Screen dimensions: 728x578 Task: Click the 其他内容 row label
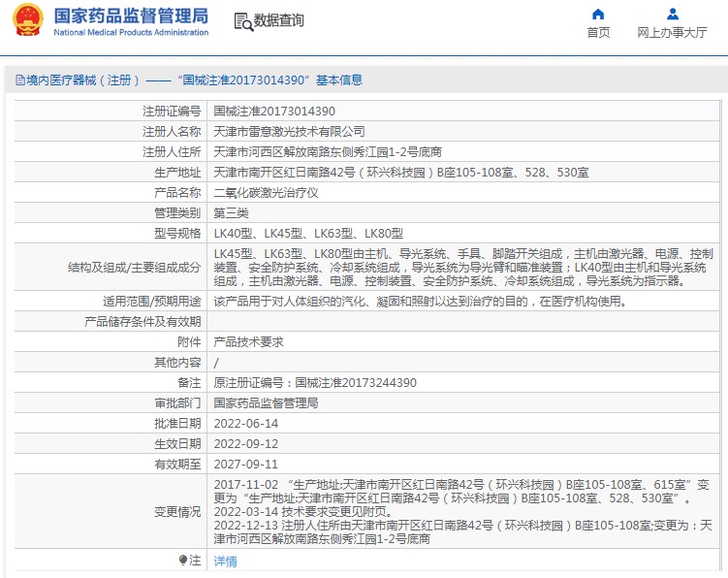point(177,363)
